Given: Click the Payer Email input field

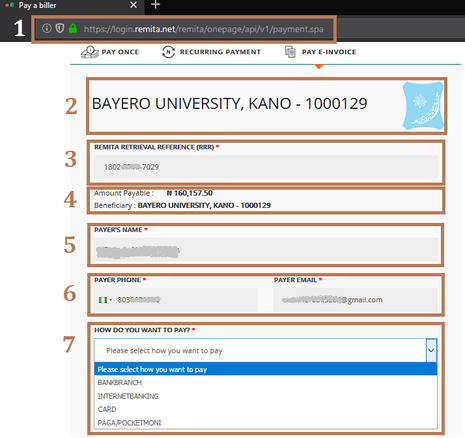Looking at the screenshot, I should 355,300.
